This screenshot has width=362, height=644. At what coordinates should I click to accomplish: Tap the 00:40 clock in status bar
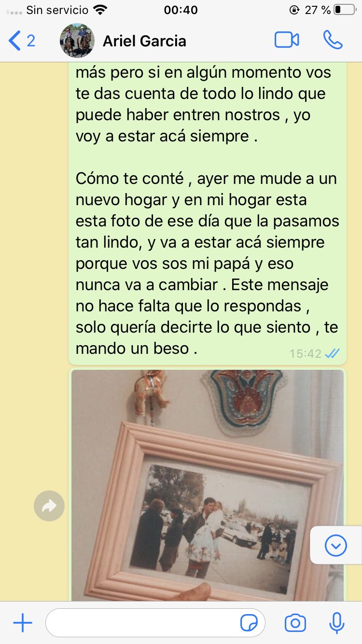181,10
